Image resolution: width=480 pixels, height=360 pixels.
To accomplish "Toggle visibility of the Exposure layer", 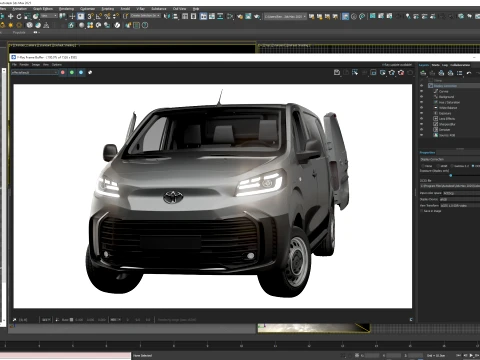I will point(422,113).
